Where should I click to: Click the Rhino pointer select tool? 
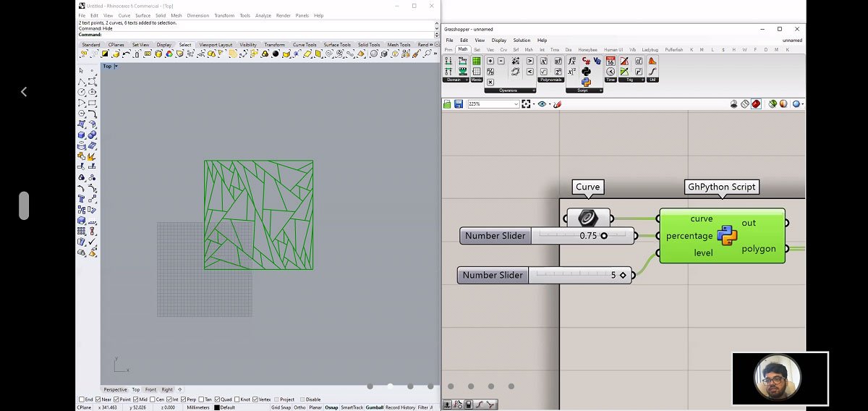coord(81,71)
